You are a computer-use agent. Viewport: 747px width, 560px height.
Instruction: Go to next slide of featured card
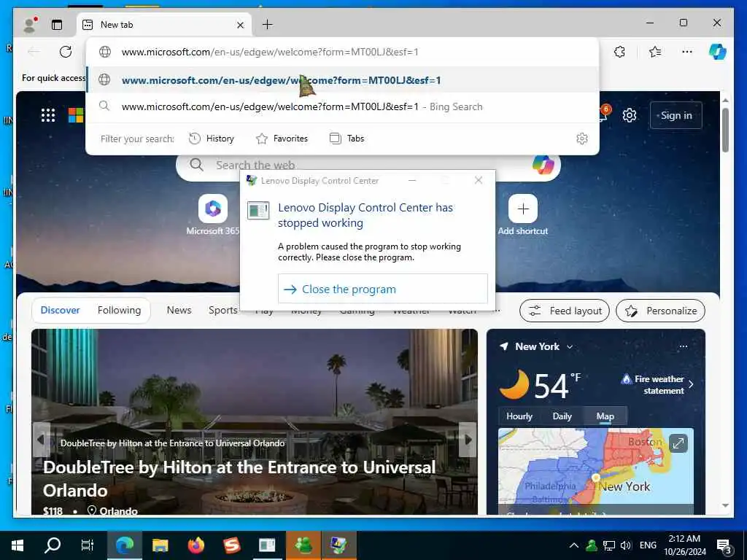468,440
